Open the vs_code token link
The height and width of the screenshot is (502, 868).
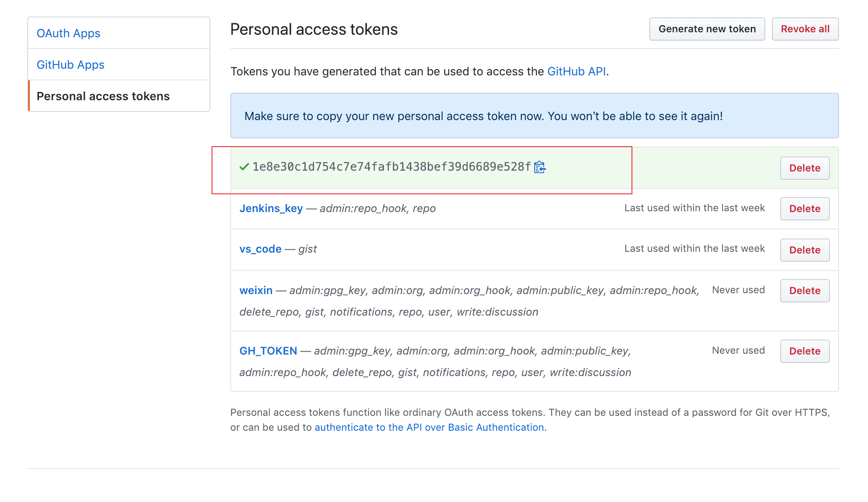pos(260,249)
